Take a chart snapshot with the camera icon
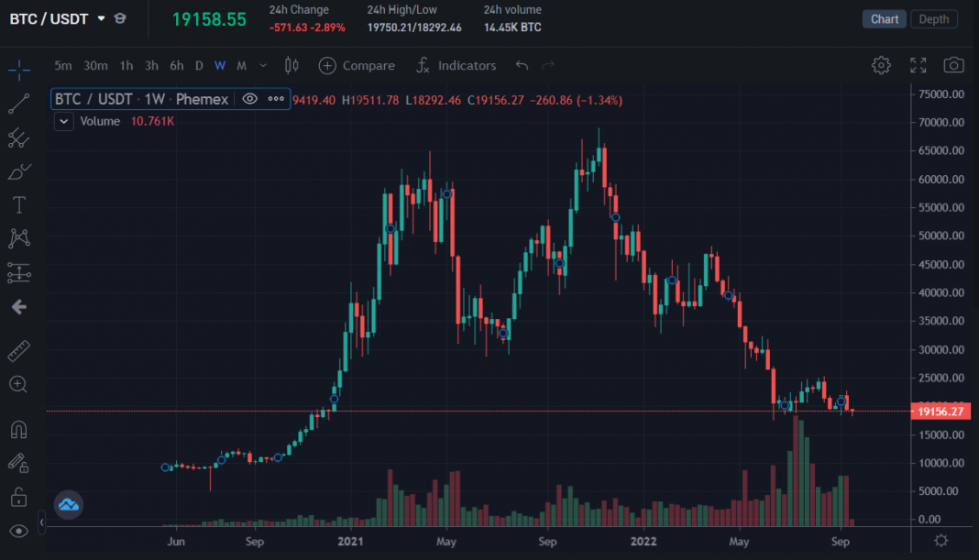The width and height of the screenshot is (979, 560). [953, 65]
